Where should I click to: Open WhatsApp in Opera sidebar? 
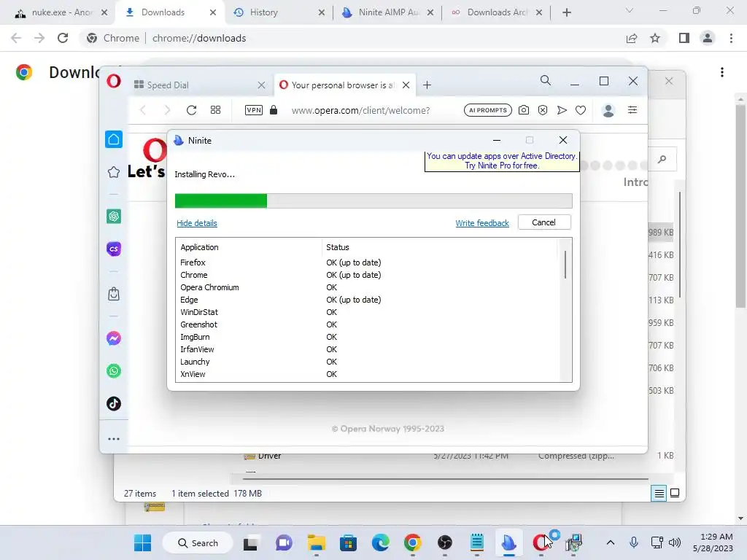click(x=114, y=371)
